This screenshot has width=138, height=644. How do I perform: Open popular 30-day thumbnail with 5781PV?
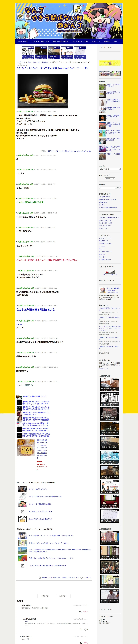pyautogui.click(x=110, y=596)
